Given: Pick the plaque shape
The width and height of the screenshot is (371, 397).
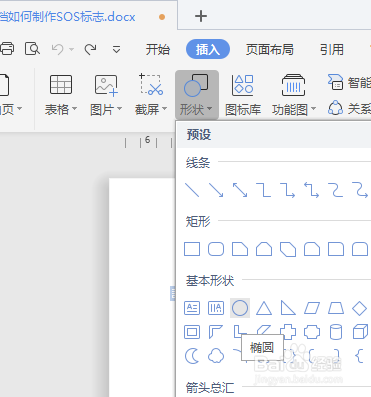Looking at the screenshot, I should coord(312,332).
